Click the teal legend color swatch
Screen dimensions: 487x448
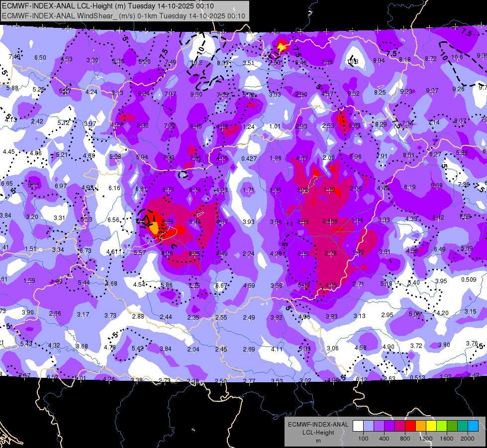(x=463, y=426)
